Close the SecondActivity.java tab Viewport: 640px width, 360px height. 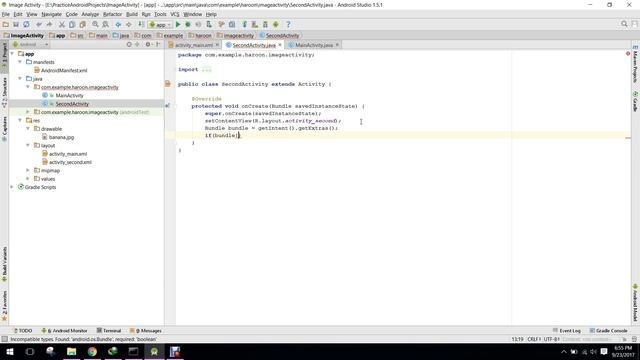pos(280,45)
